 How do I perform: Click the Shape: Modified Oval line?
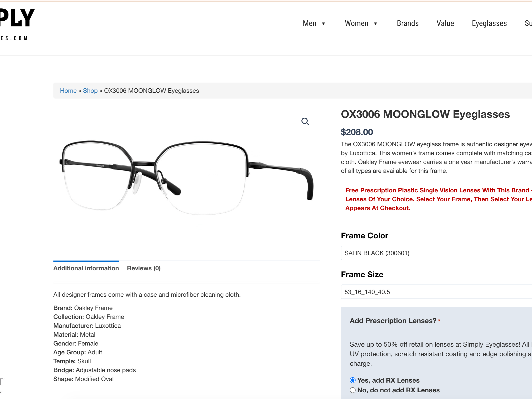point(83,379)
